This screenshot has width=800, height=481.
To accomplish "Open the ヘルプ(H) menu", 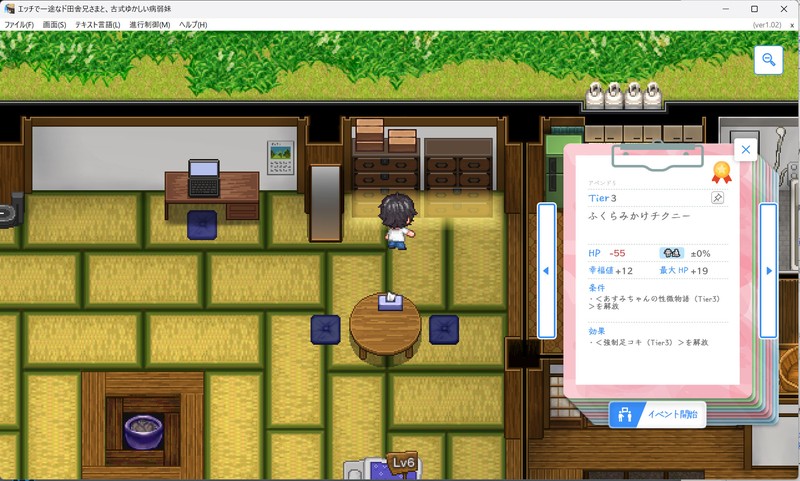I will tap(193, 24).
